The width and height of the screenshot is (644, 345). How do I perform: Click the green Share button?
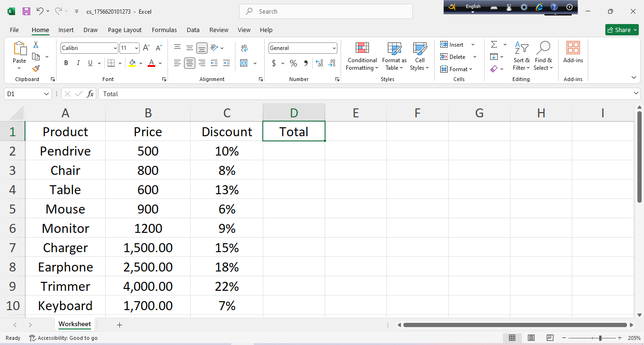pos(622,30)
